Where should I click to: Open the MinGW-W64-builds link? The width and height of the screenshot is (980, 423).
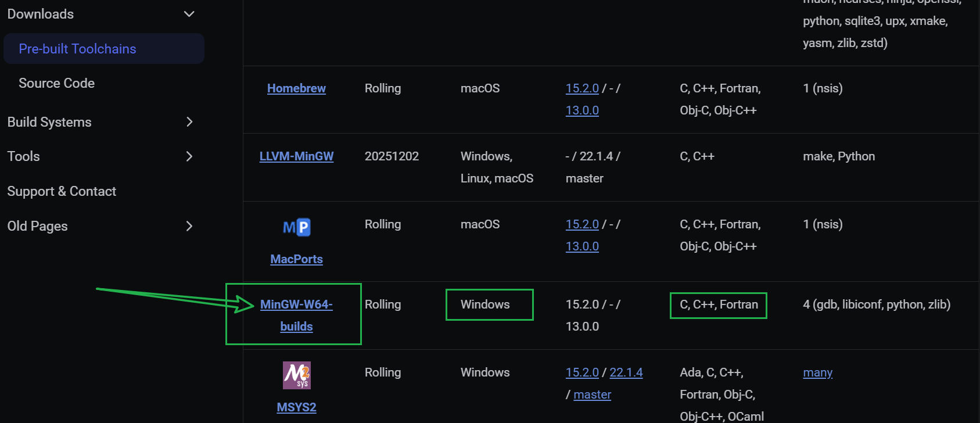[x=296, y=316]
